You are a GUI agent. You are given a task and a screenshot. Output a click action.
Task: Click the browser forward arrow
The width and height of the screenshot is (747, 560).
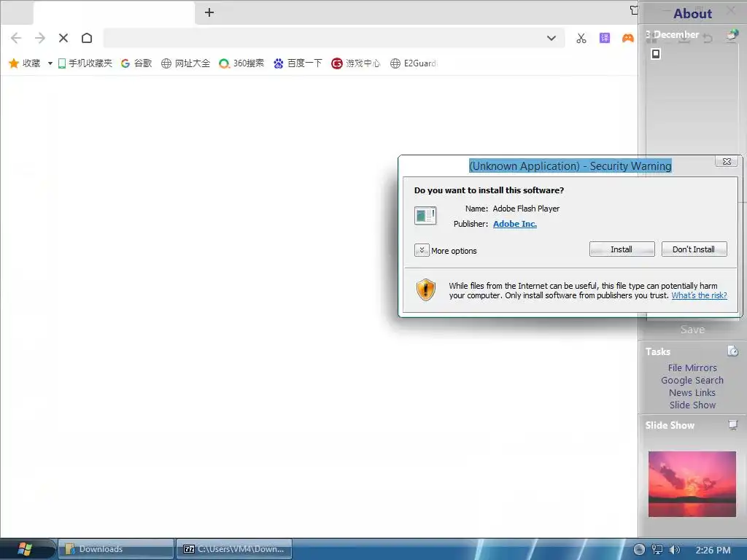coord(40,38)
